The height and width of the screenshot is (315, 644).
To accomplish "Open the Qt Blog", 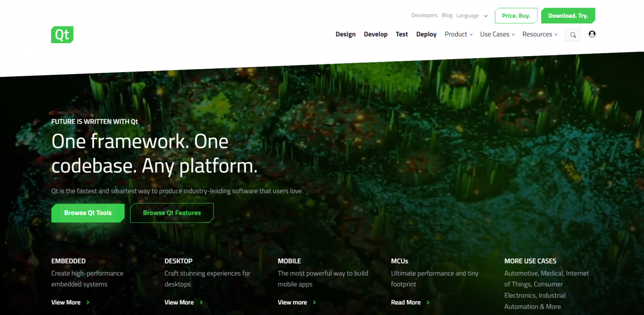I will [x=447, y=15].
